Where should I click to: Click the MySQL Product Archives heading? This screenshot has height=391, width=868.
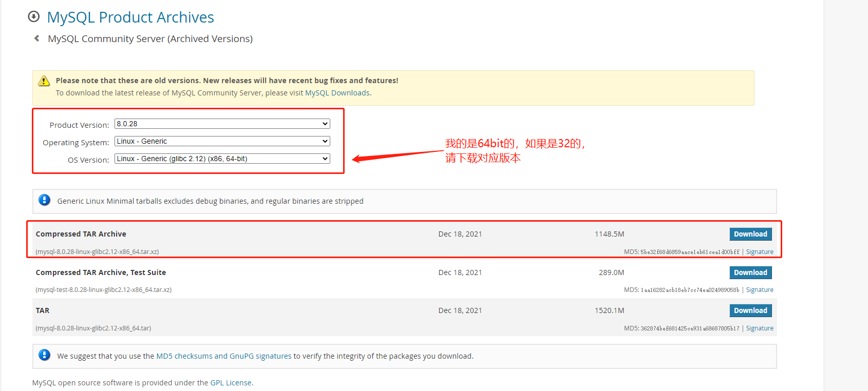coord(130,17)
